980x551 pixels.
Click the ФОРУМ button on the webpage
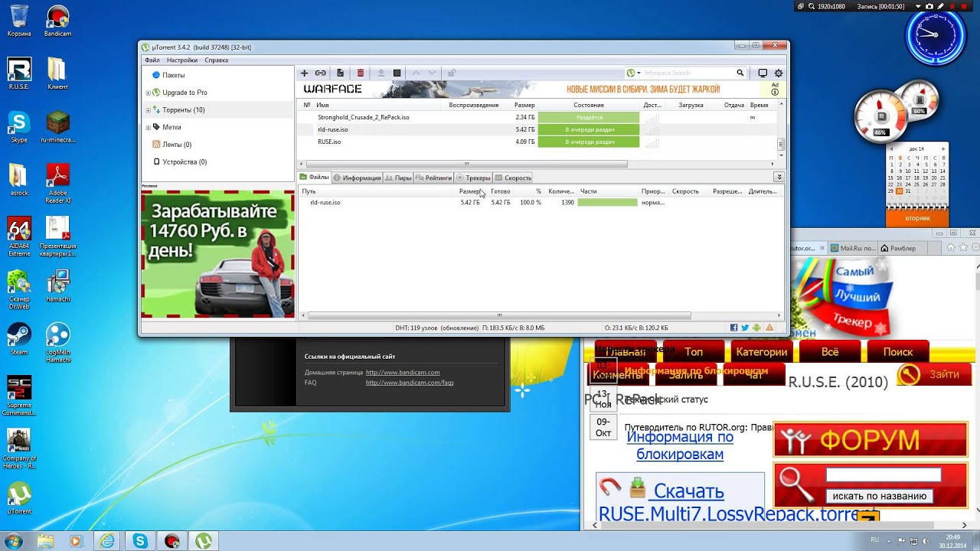coord(871,440)
